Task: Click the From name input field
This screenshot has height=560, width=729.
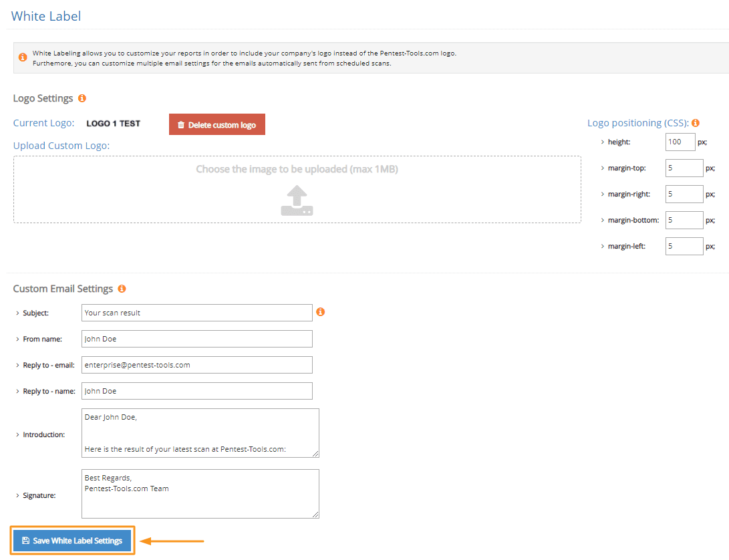Action: click(x=196, y=339)
